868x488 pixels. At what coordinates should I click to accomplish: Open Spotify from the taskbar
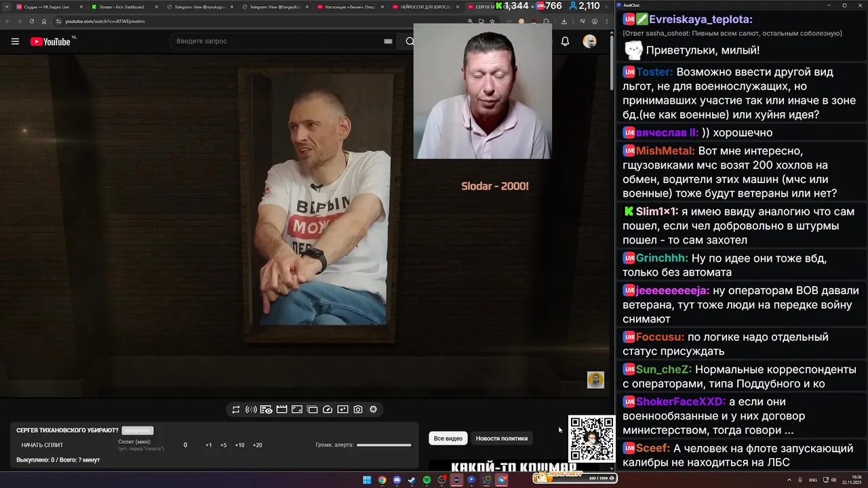click(x=427, y=480)
